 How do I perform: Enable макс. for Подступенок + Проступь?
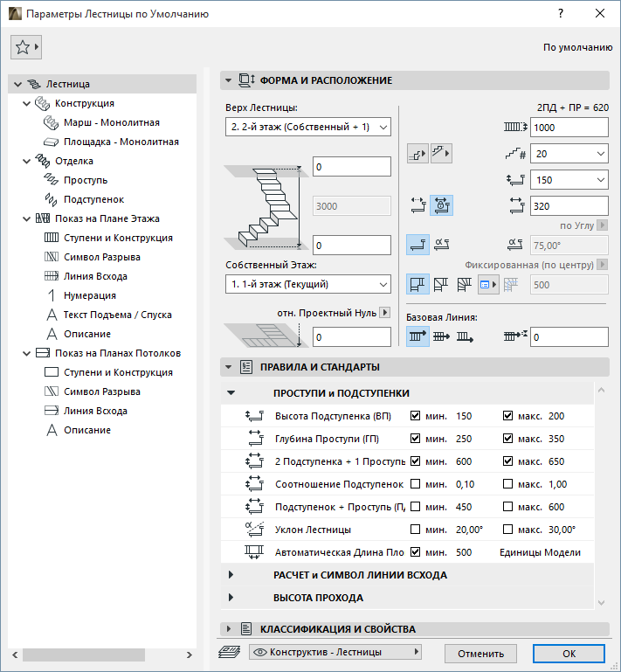point(507,507)
